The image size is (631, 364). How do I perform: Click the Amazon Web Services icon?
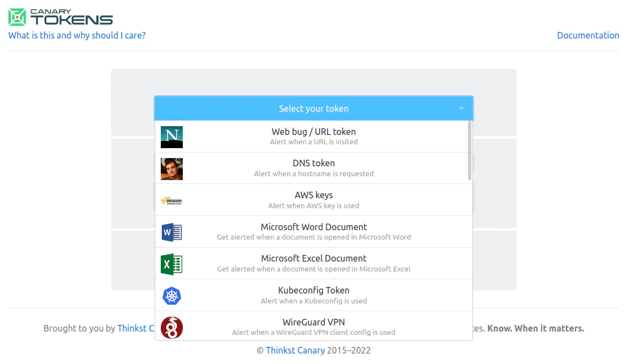coord(172,200)
